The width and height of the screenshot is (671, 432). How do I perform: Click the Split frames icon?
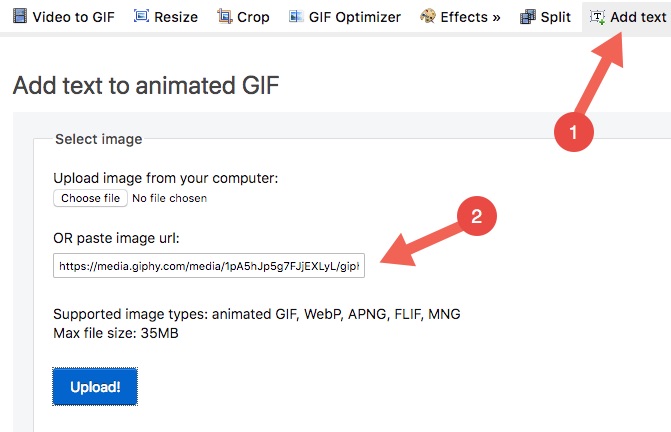(x=528, y=17)
